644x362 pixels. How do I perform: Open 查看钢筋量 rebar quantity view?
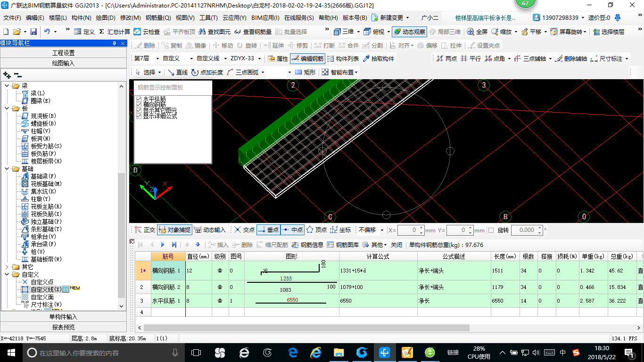[253, 32]
